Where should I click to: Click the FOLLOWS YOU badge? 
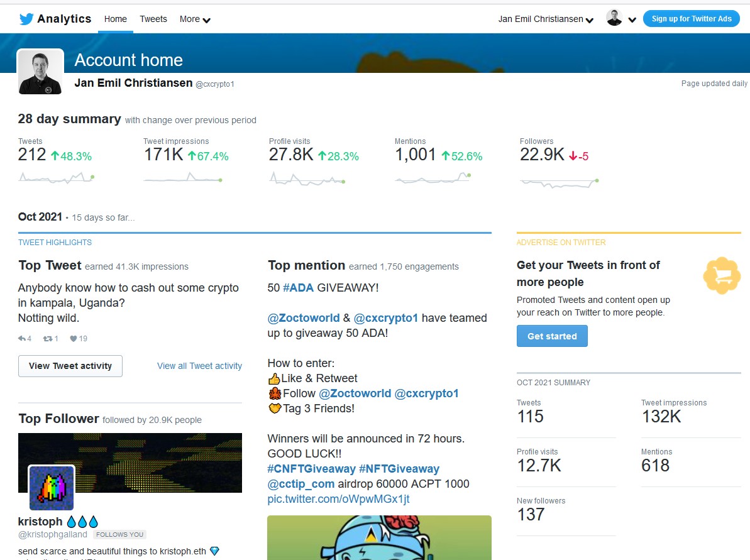pyautogui.click(x=119, y=535)
